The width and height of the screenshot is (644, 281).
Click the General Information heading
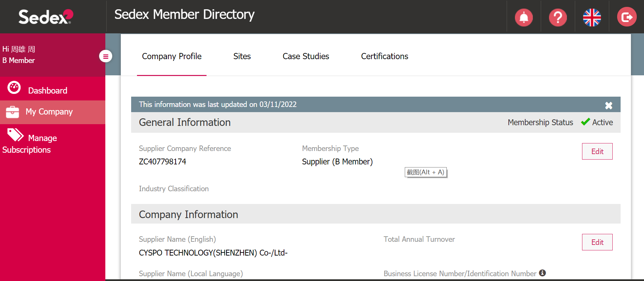click(x=185, y=122)
